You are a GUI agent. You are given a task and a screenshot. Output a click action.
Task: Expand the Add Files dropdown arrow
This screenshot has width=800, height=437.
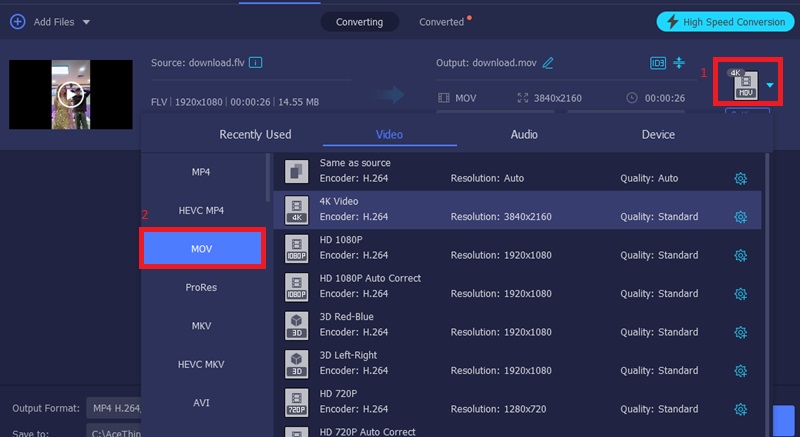point(86,22)
